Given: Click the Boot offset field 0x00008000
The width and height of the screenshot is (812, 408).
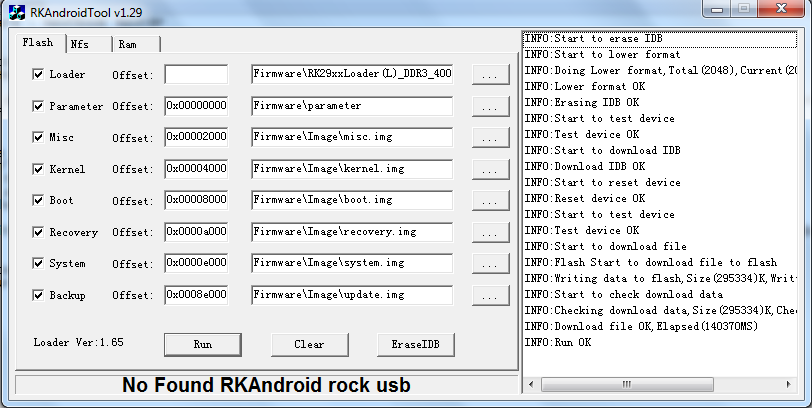Looking at the screenshot, I should 196,200.
